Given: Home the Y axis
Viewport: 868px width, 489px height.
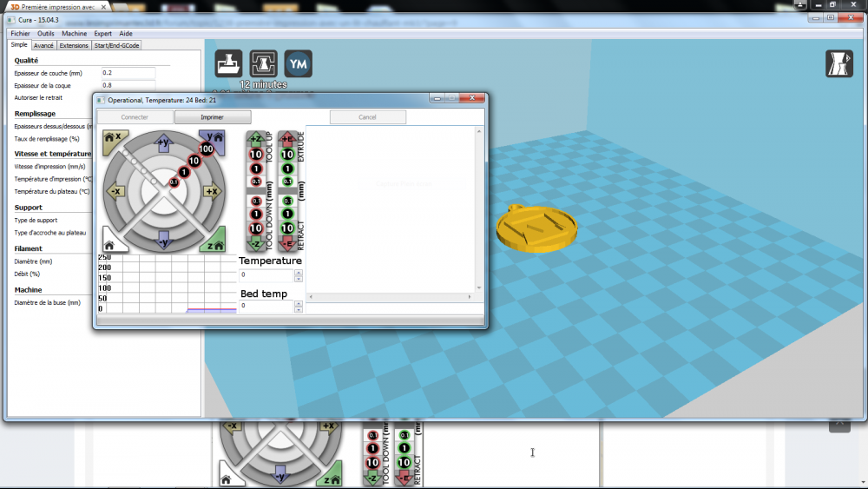Looking at the screenshot, I should [214, 140].
